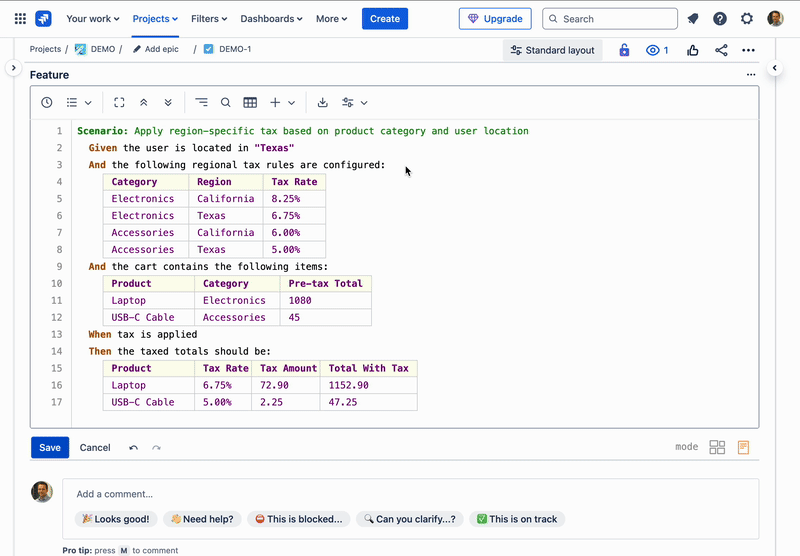Click the search magnifier in editor toolbar
This screenshot has width=800, height=556.
pyautogui.click(x=226, y=102)
